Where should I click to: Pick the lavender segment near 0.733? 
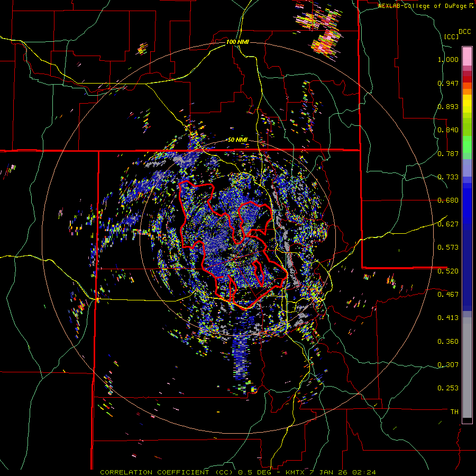(467, 168)
